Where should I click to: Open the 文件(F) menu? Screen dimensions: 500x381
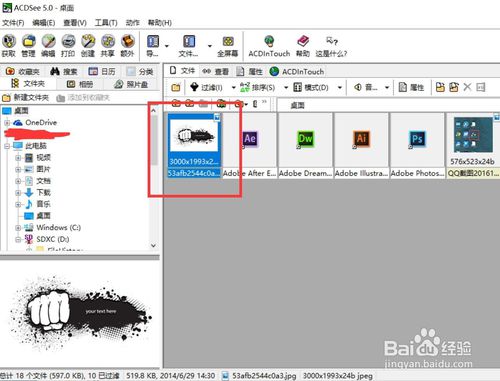click(13, 23)
